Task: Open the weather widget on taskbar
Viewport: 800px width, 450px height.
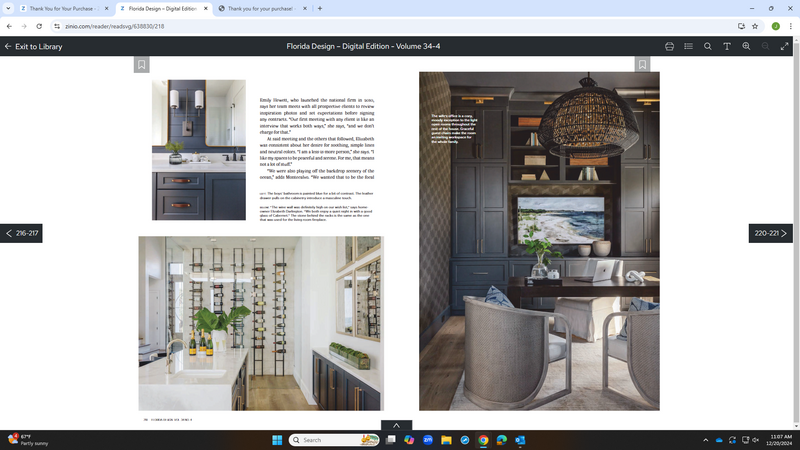Action: tap(28, 440)
